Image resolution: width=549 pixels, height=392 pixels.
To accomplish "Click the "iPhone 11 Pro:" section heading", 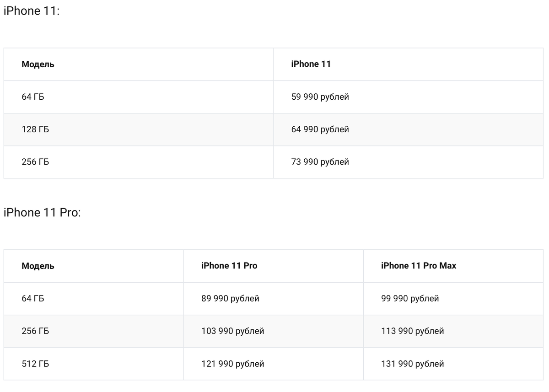I will [42, 213].
